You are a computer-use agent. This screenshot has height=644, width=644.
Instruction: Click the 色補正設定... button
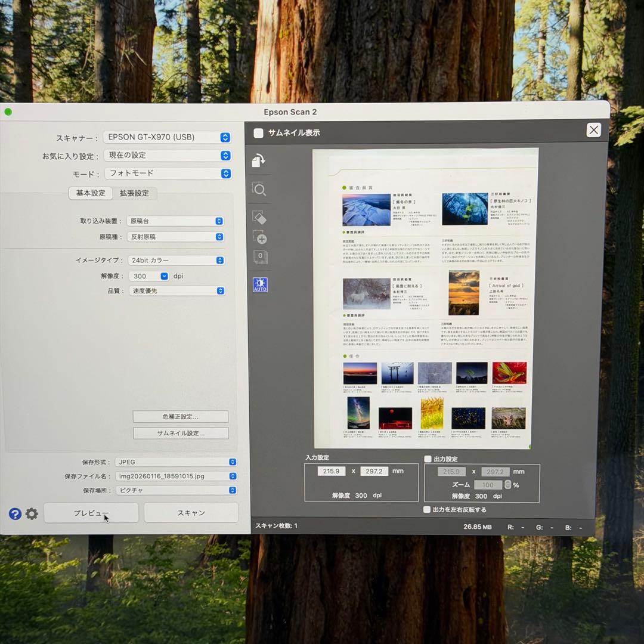(x=180, y=416)
